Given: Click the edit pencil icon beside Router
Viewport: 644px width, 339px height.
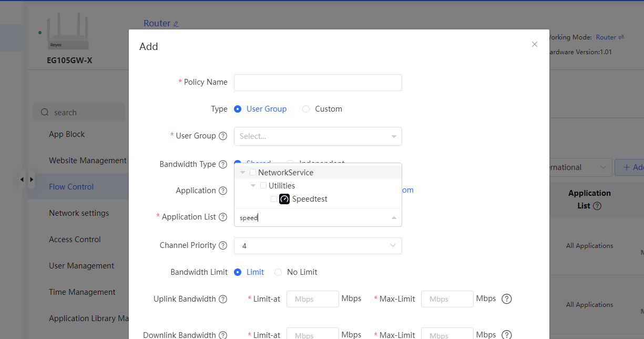Looking at the screenshot, I should (x=176, y=24).
